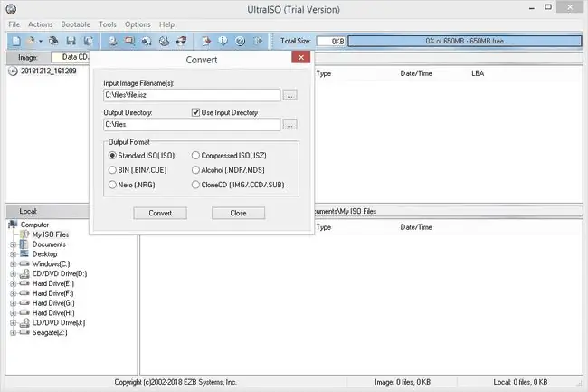This screenshot has height=392, width=588.
Task: Click the Total Size 0KB field
Action: coord(331,41)
